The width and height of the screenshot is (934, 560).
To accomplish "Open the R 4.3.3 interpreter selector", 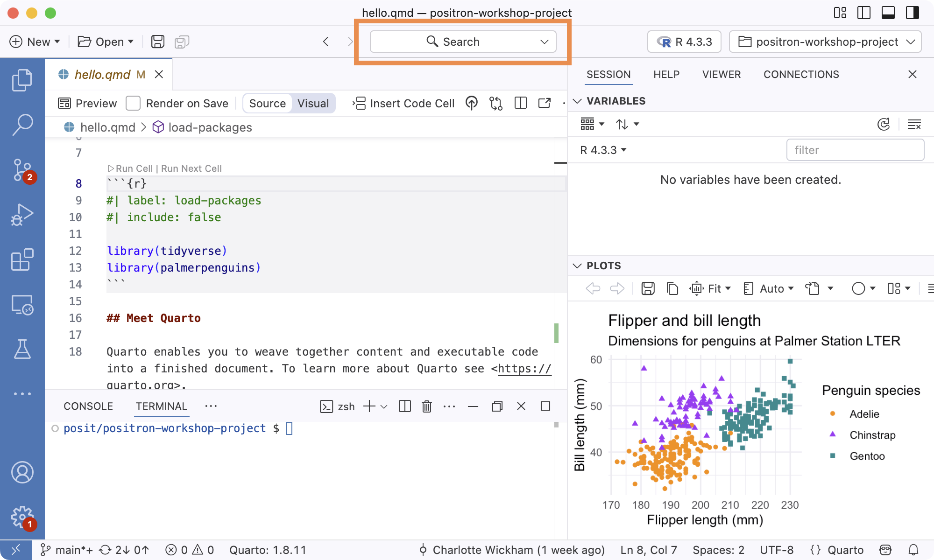I will pos(684,42).
